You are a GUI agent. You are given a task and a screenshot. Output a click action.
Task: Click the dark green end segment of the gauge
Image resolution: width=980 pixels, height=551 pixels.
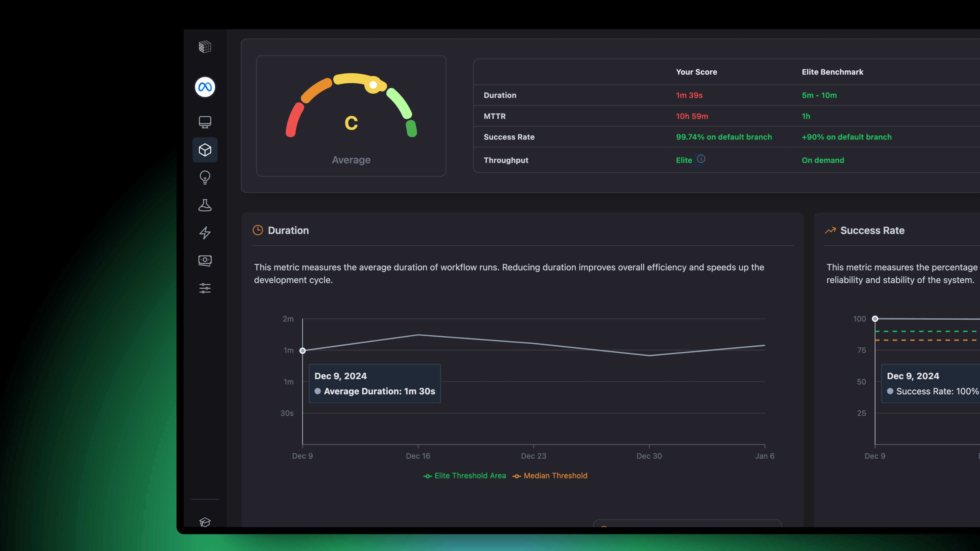pos(411,129)
